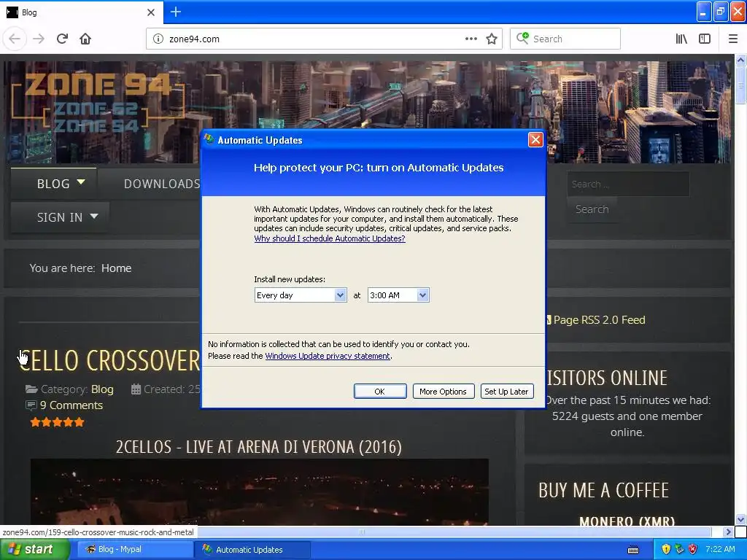Open the Library icon in toolbar
The image size is (747, 560).
point(682,39)
